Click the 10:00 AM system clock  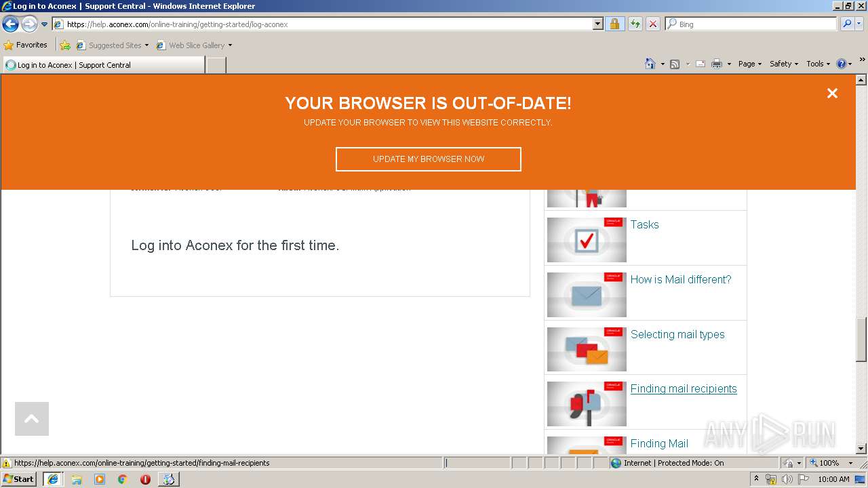point(833,479)
